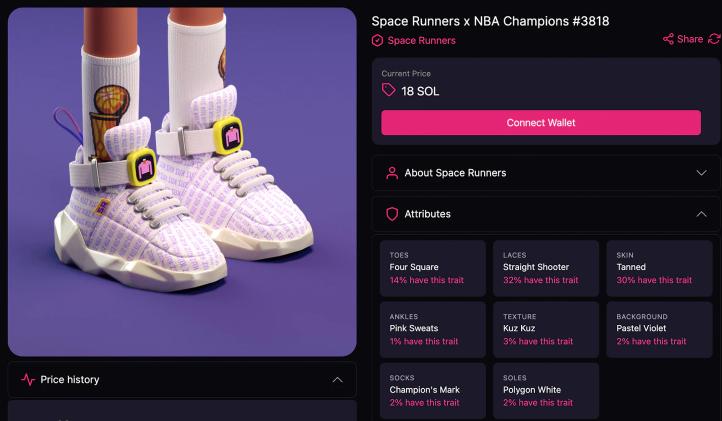The width and height of the screenshot is (722, 421).
Task: Select the Background Pastel Violet attribute
Action: point(660,329)
